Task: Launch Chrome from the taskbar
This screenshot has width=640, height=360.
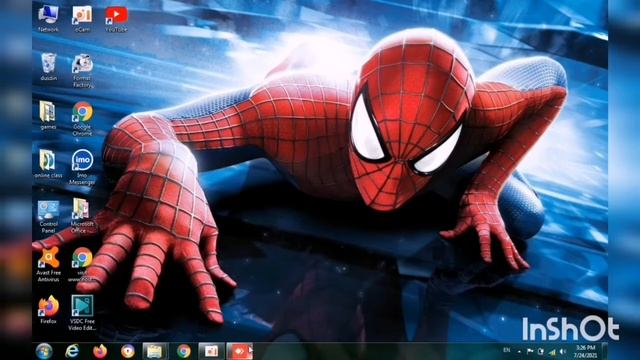Action: (x=183, y=351)
